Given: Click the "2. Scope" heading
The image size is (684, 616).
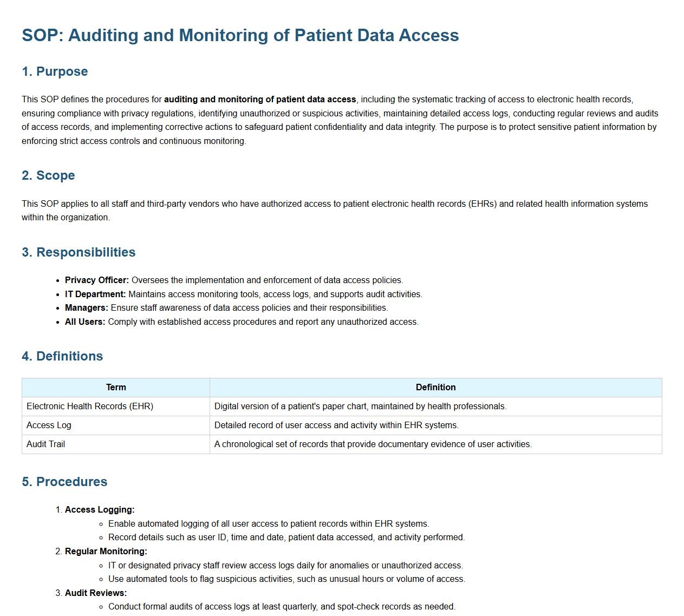Looking at the screenshot, I should coord(48,175).
